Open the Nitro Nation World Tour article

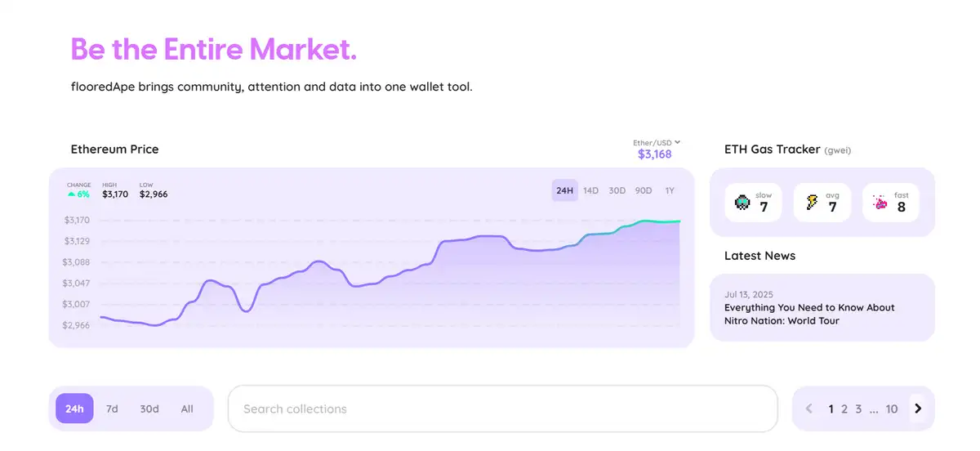tap(809, 314)
